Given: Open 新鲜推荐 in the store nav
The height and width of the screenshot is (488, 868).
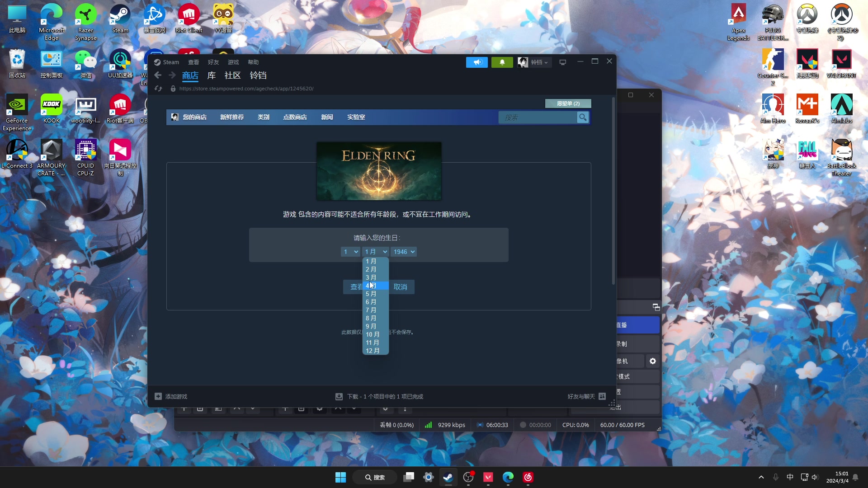Looking at the screenshot, I should click(232, 117).
